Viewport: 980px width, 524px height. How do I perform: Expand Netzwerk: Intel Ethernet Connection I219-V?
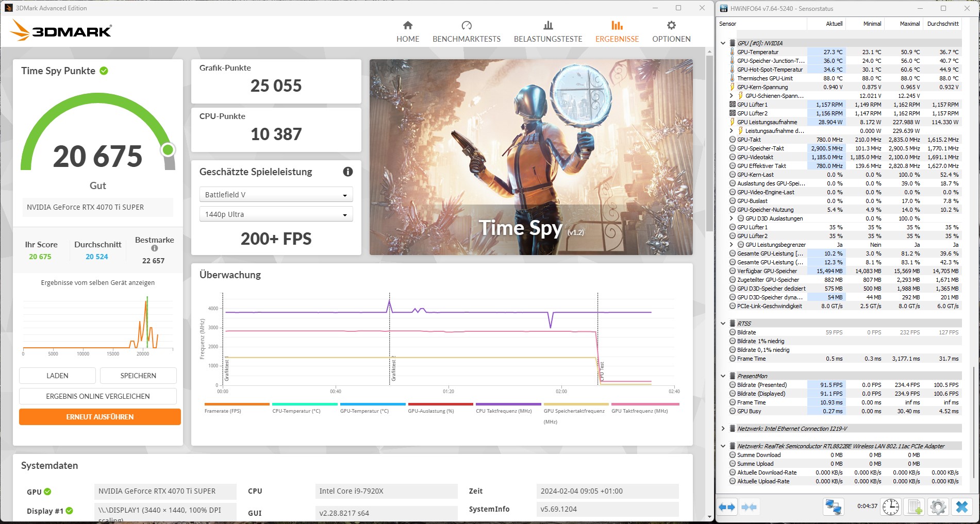[723, 429]
